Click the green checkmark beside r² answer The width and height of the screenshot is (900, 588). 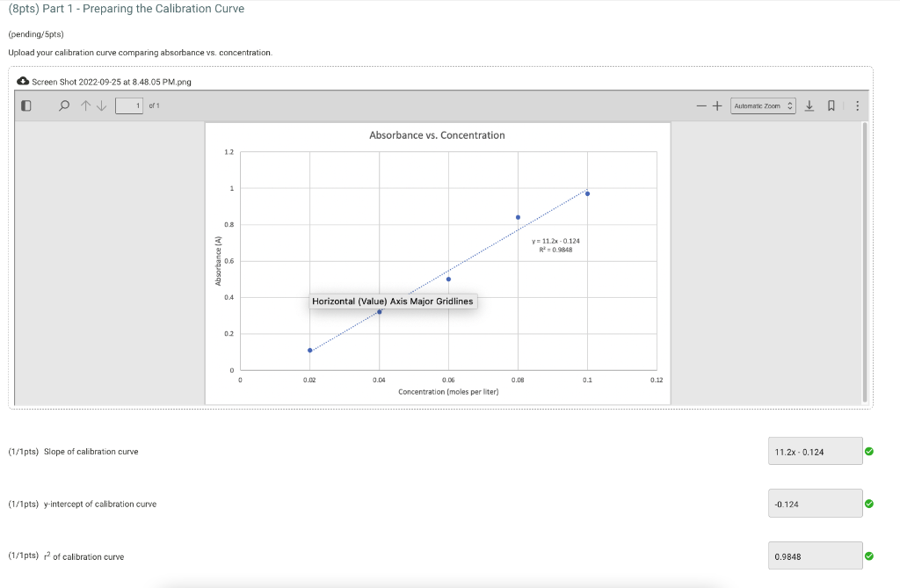pyautogui.click(x=869, y=555)
